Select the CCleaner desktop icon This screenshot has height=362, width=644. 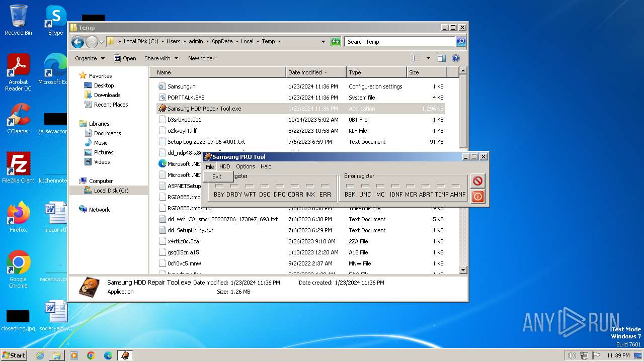point(18,118)
